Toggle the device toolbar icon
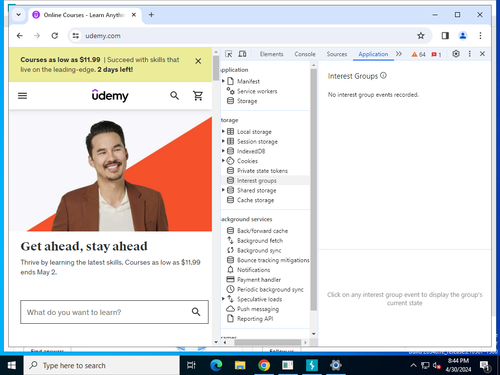 click(242, 54)
